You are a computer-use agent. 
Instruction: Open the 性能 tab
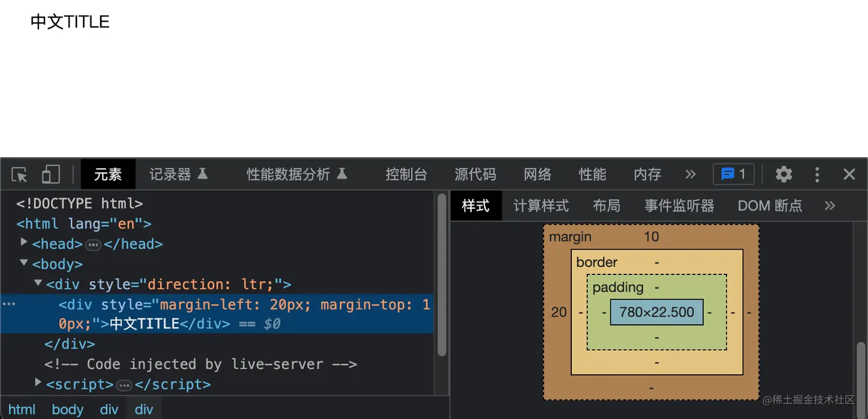pyautogui.click(x=592, y=174)
